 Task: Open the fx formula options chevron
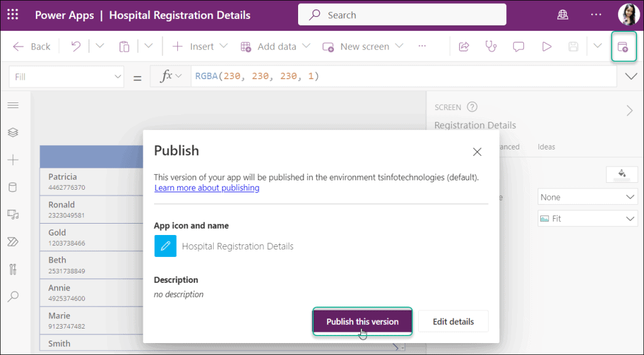click(x=178, y=76)
